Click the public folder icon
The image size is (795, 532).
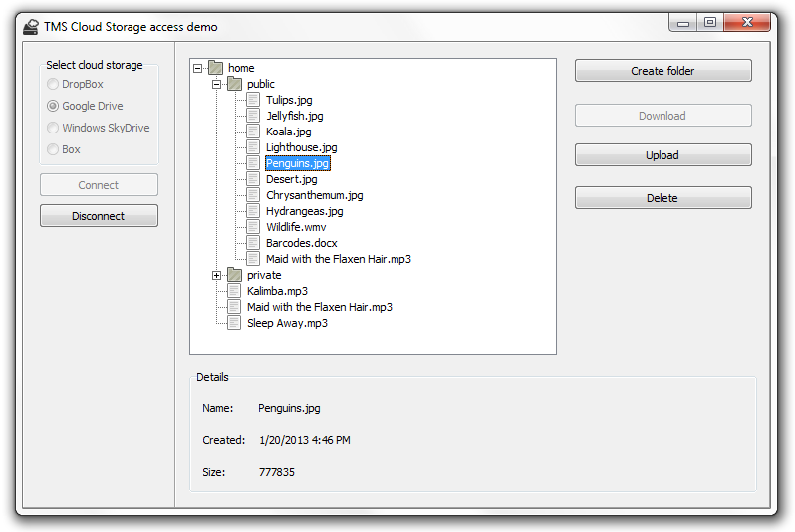(235, 84)
